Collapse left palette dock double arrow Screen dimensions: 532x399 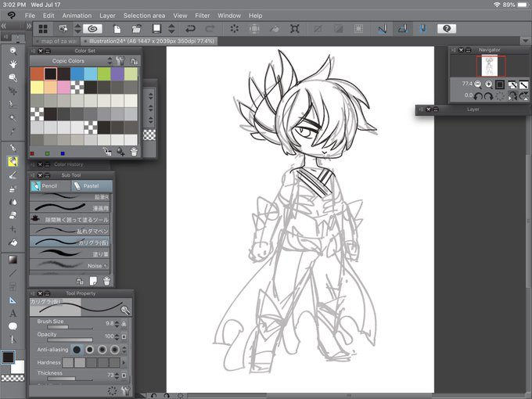click(4, 26)
